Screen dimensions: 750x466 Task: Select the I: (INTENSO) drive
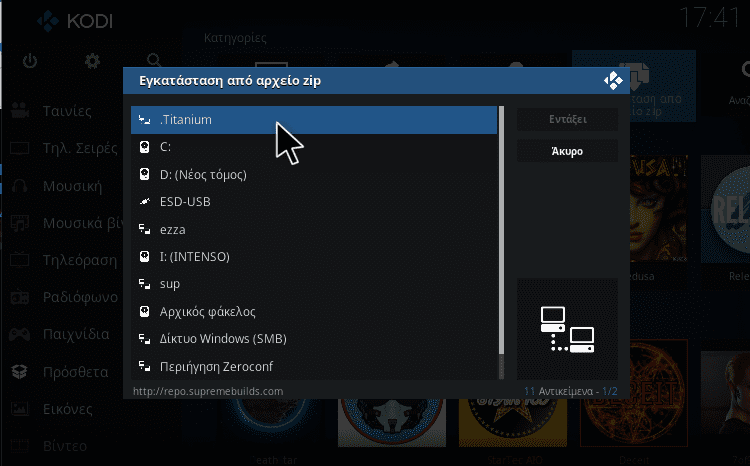coord(314,257)
